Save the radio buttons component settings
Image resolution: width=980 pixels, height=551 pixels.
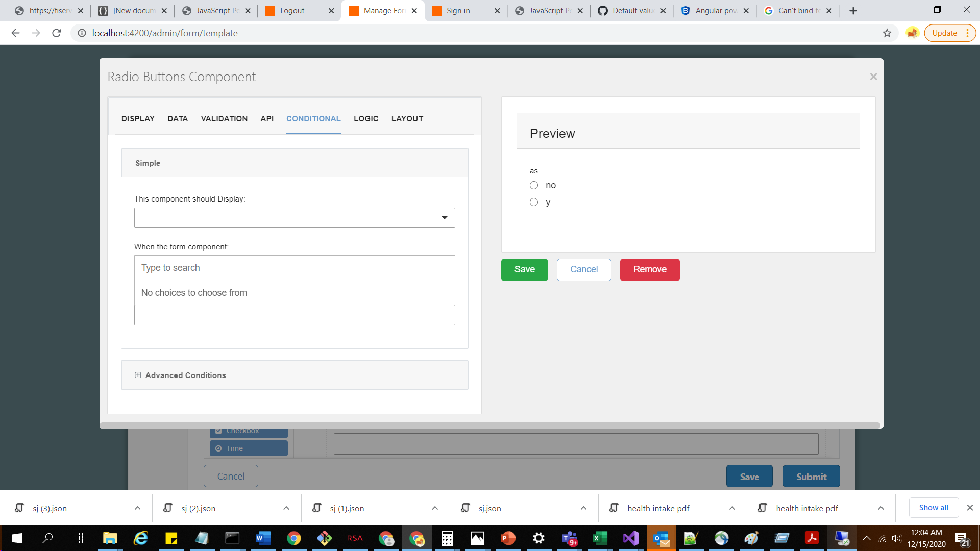coord(524,269)
